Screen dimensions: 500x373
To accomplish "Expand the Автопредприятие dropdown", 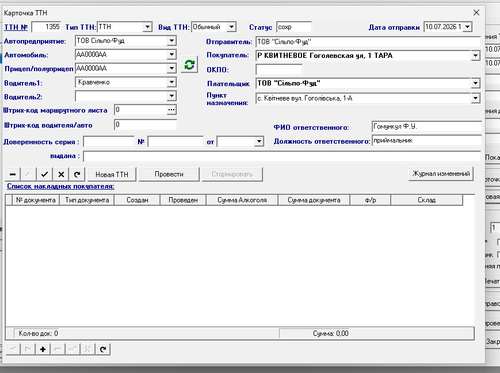I will (171, 41).
